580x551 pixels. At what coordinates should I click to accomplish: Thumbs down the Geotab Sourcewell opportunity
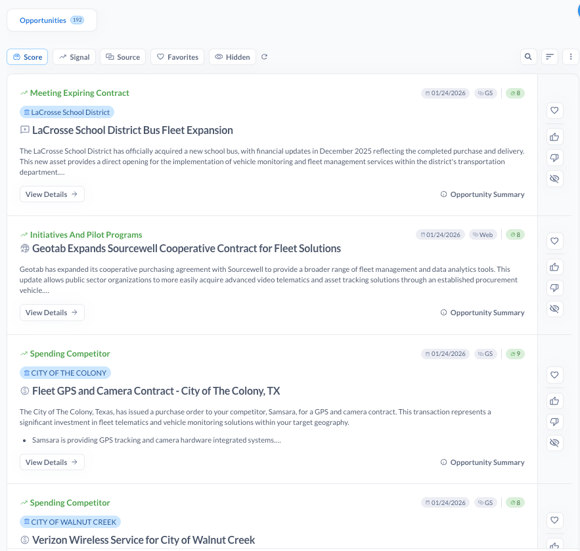[x=554, y=288]
